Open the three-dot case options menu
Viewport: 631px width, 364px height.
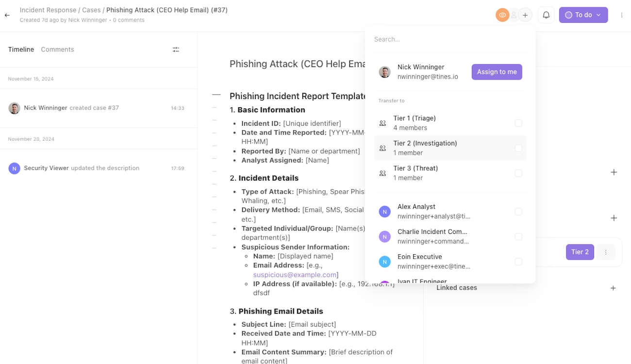pyautogui.click(x=622, y=15)
